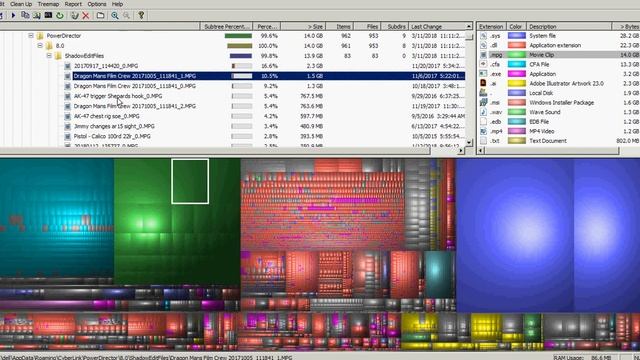This screenshot has height=360, width=640.
Task: Open the Options menu
Action: pyautogui.click(x=97, y=4)
